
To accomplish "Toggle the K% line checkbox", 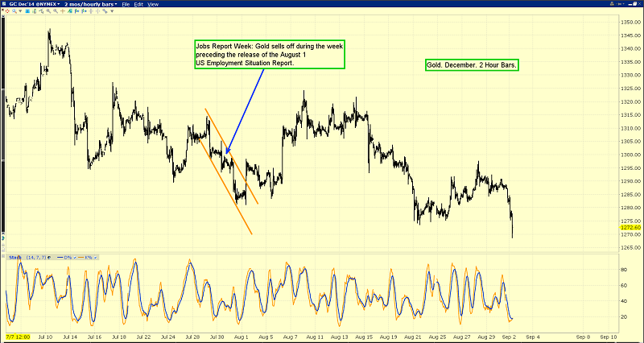I will click(95, 258).
